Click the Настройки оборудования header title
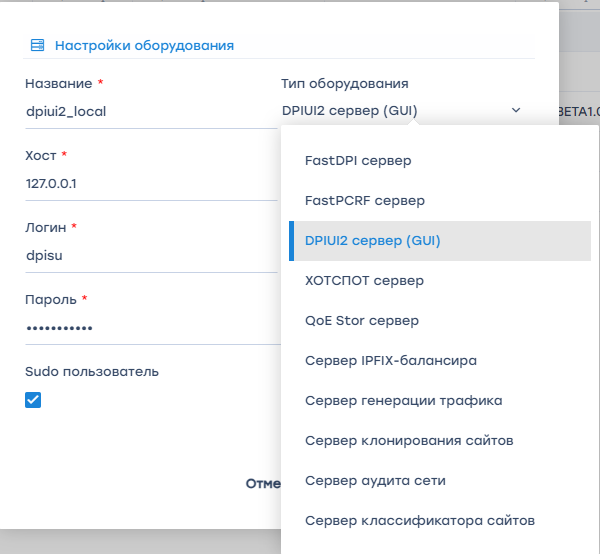The width and height of the screenshot is (600, 554). pyautogui.click(x=144, y=45)
